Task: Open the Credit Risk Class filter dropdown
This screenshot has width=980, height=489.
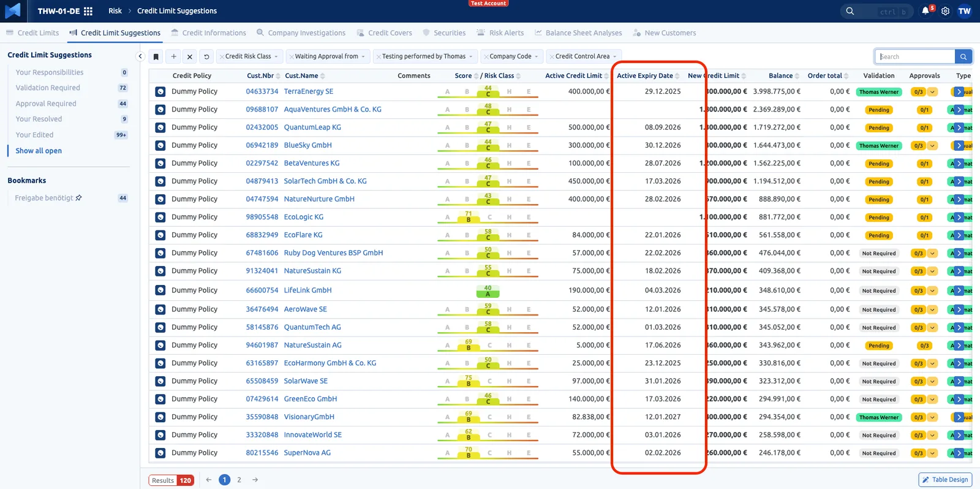Action: (250, 56)
